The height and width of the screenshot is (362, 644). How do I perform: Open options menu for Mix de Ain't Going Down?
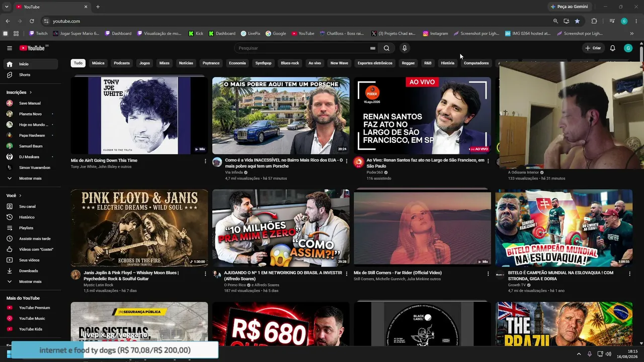pyautogui.click(x=205, y=161)
